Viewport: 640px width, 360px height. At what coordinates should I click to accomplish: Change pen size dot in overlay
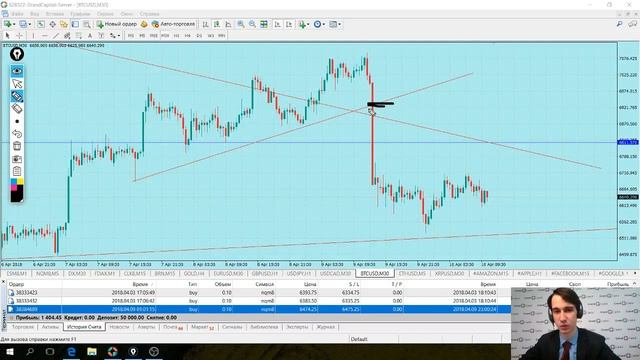pos(17,121)
